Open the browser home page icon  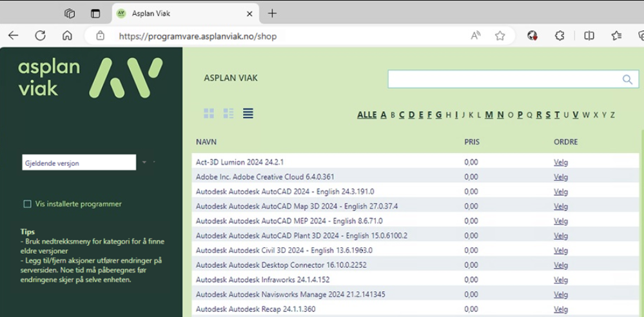click(67, 36)
